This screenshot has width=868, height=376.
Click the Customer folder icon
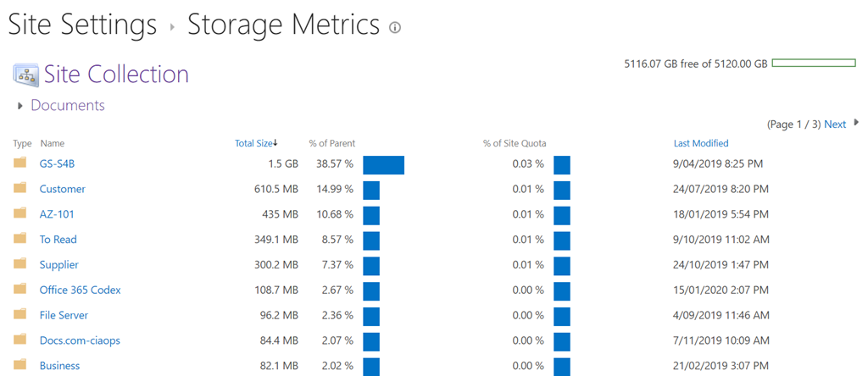tap(20, 189)
